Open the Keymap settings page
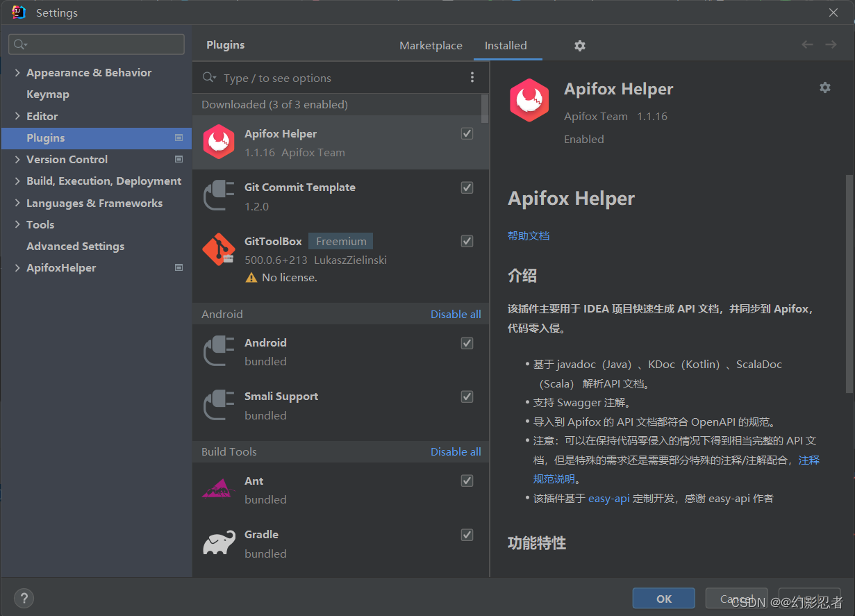Image resolution: width=855 pixels, height=616 pixels. click(x=48, y=94)
